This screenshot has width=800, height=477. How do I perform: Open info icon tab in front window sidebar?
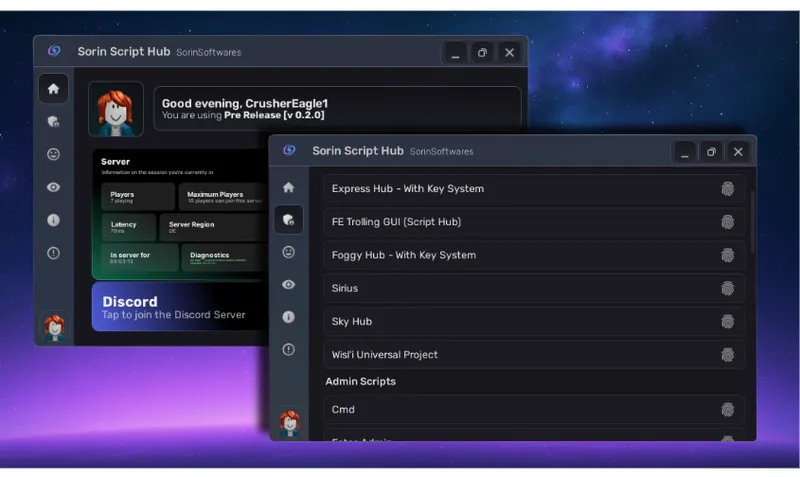pyautogui.click(x=288, y=317)
